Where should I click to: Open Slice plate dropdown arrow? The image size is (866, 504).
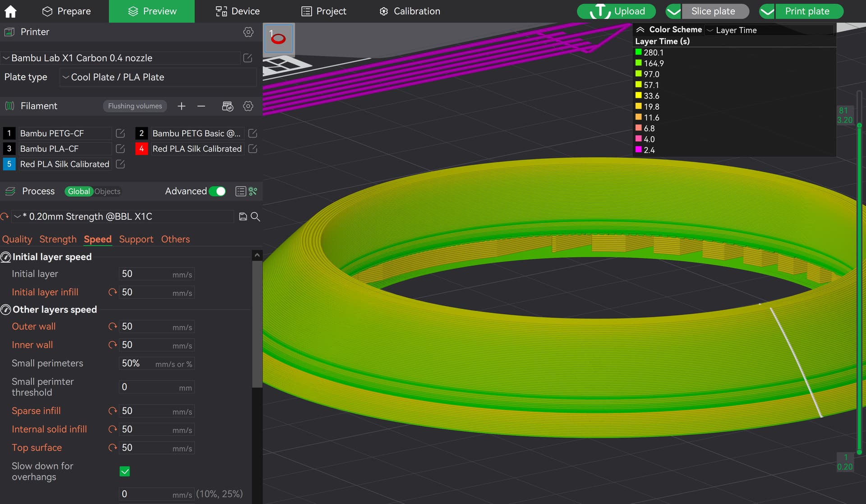tap(673, 11)
